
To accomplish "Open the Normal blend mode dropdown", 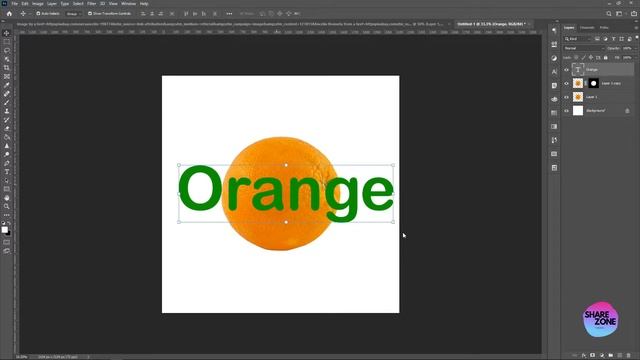I will click(x=584, y=48).
